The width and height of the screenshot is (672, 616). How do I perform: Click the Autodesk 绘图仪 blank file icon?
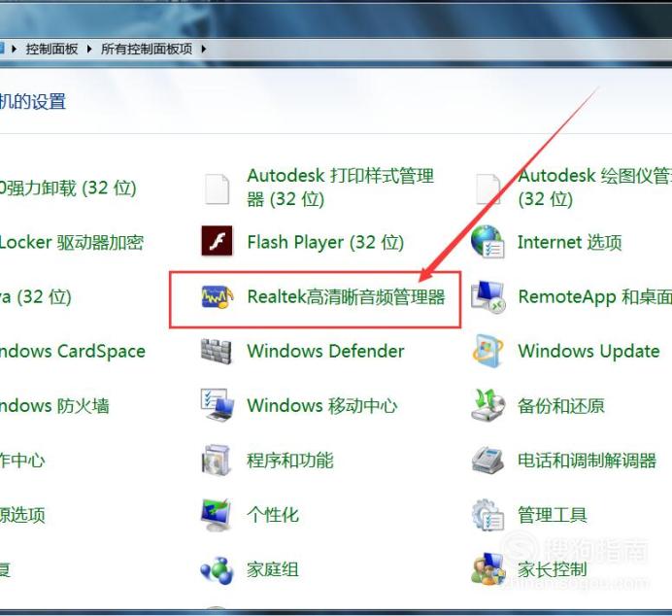pos(488,188)
